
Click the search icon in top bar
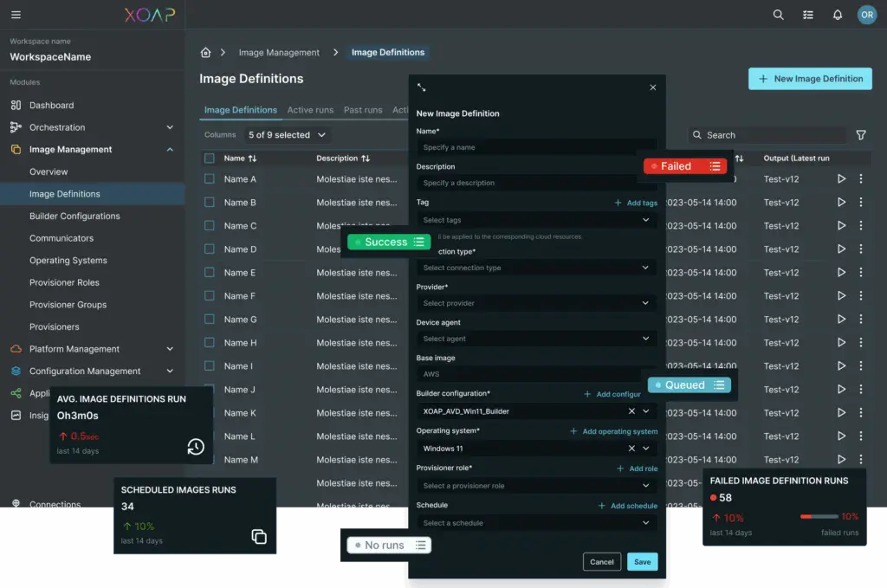[x=778, y=15]
